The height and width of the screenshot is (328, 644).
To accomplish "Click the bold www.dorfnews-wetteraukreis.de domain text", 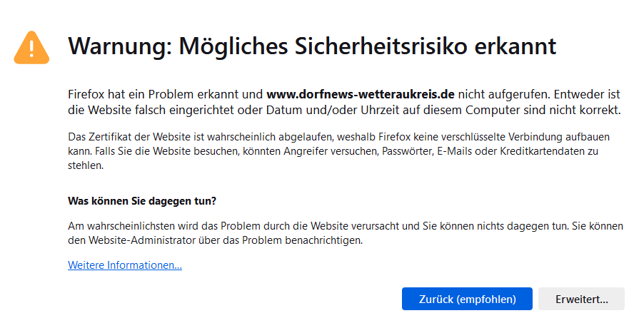I will point(361,95).
